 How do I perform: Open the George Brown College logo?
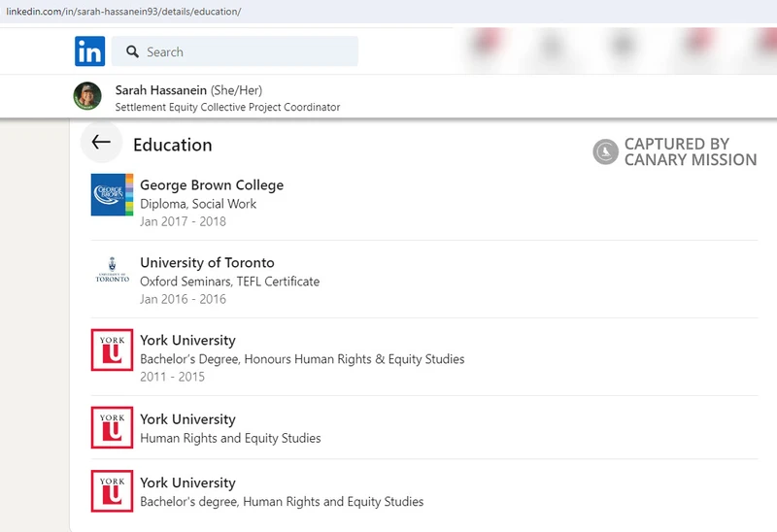tap(112, 195)
